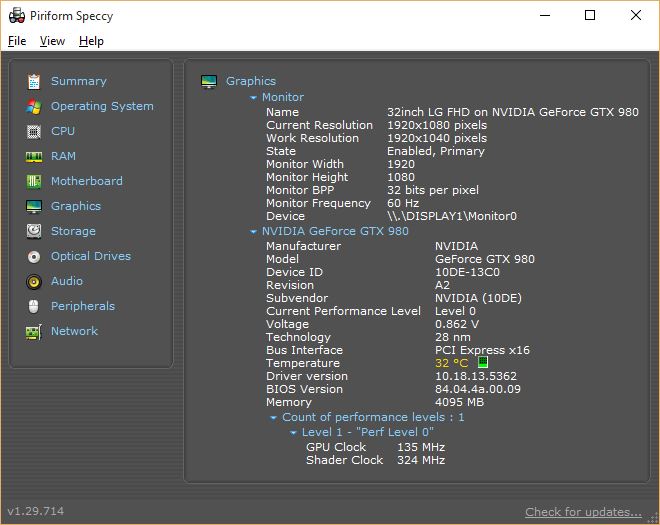Open the Audio section

(x=67, y=281)
